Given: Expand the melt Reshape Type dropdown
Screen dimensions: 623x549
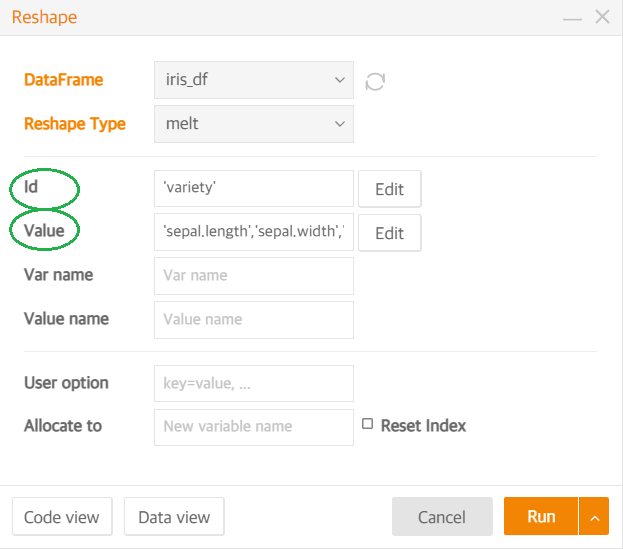Looking at the screenshot, I should [x=254, y=124].
